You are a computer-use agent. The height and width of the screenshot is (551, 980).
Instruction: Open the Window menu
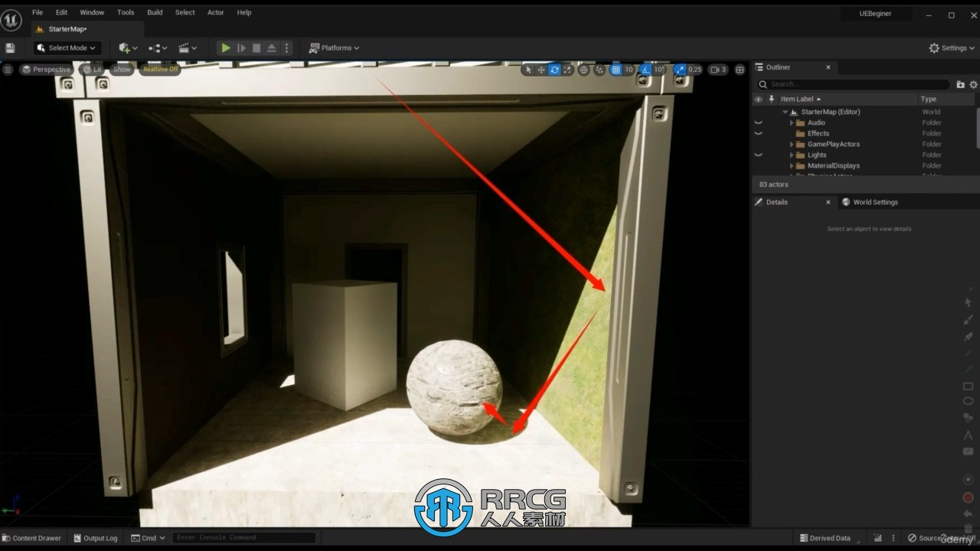click(x=92, y=13)
